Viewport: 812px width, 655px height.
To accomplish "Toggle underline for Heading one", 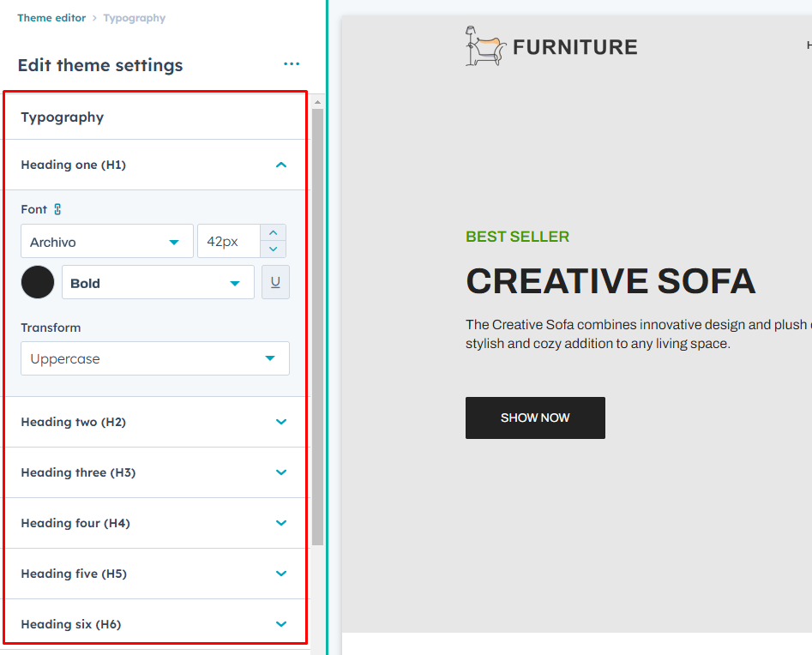I will (275, 283).
